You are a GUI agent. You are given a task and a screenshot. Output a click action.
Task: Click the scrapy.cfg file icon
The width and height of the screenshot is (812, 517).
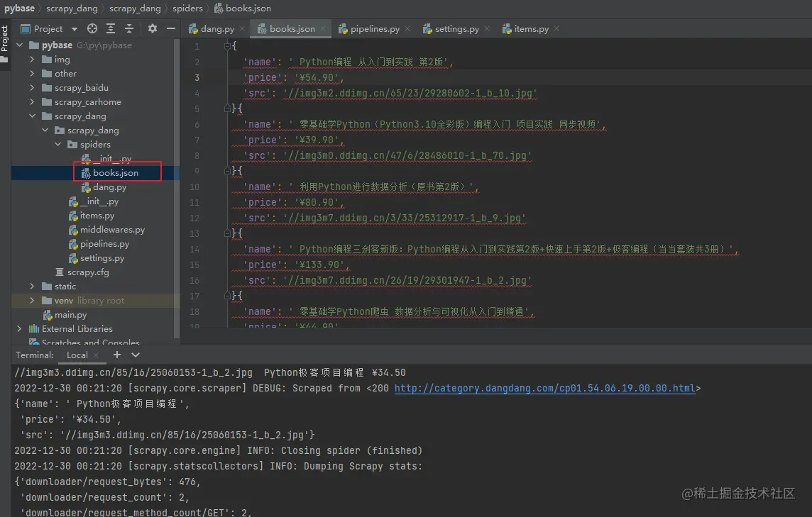click(x=60, y=272)
